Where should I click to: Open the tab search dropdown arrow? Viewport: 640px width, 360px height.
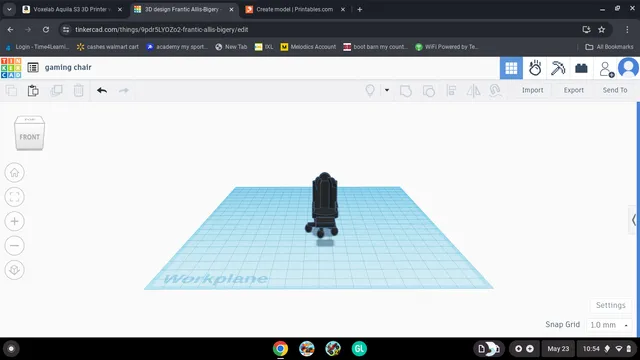coord(9,9)
